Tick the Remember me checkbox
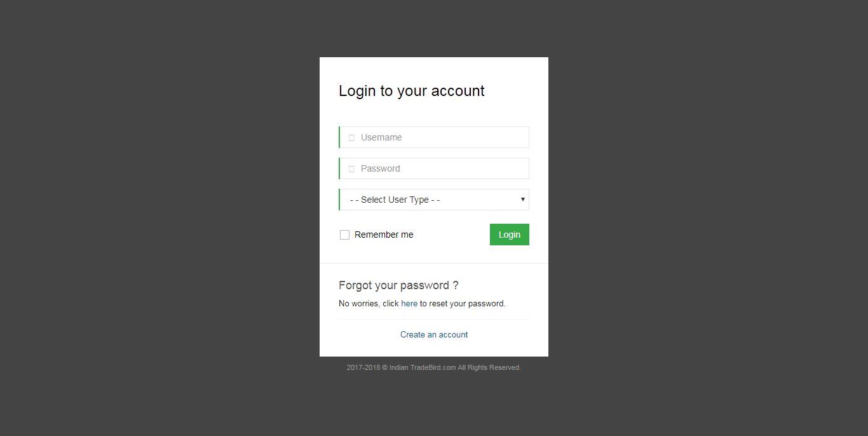868x436 pixels. tap(344, 235)
